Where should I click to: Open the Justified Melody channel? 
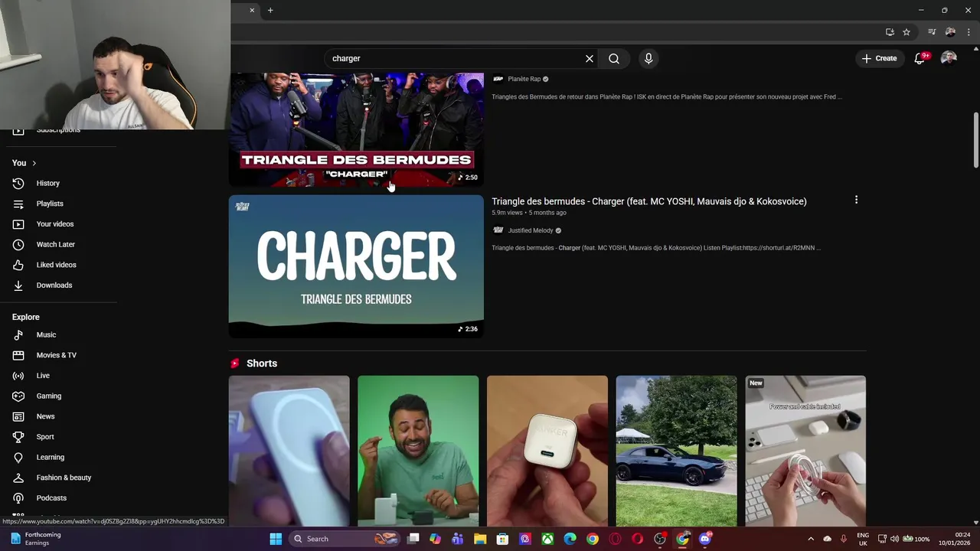pyautogui.click(x=531, y=230)
